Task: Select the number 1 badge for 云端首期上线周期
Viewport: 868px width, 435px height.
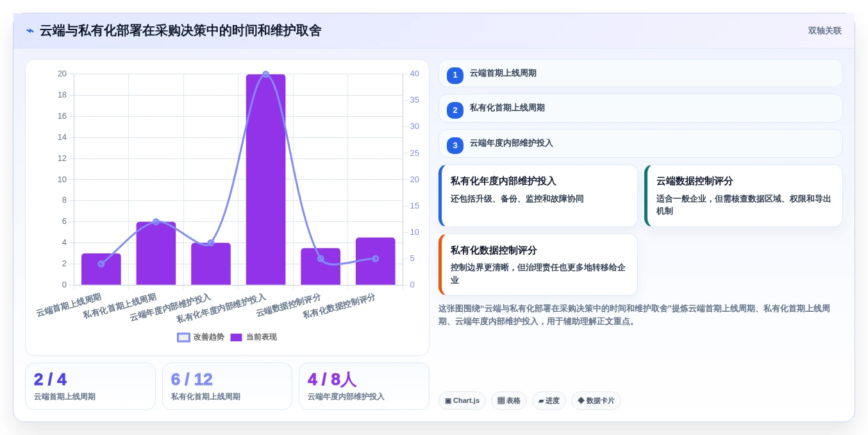Action: [x=455, y=75]
